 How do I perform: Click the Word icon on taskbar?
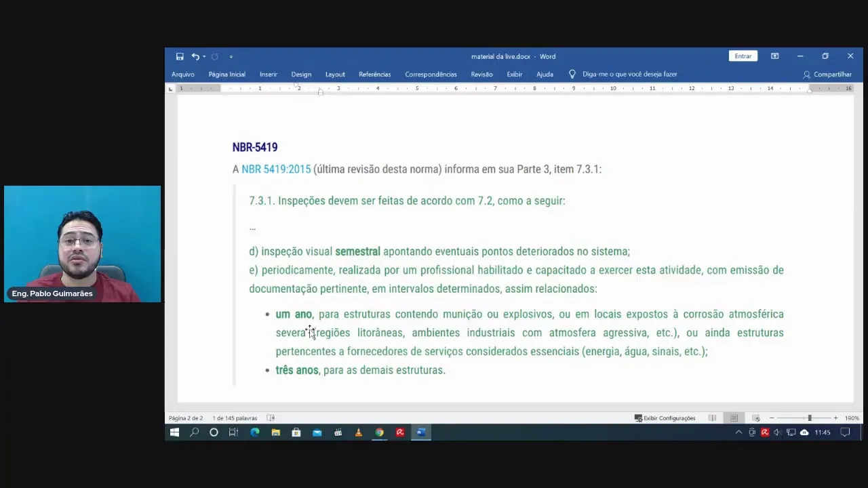pyautogui.click(x=421, y=432)
